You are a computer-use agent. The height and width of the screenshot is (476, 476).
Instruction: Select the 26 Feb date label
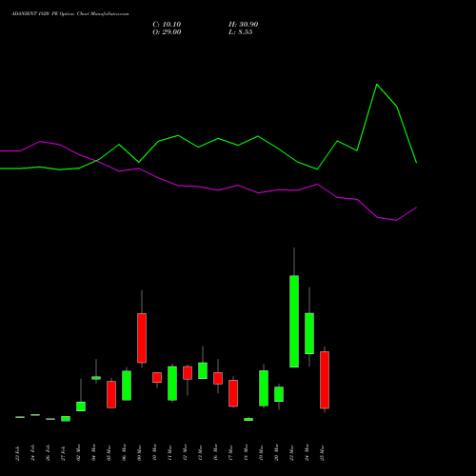tap(48, 453)
